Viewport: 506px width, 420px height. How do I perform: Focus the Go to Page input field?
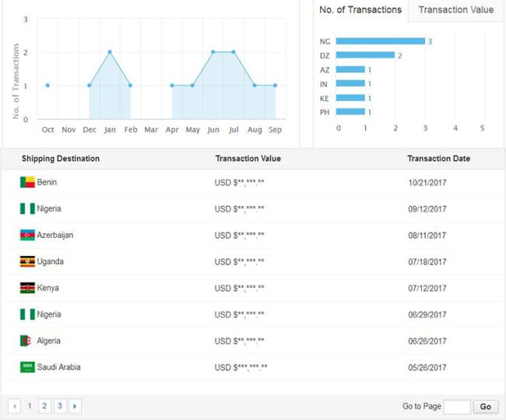pos(457,407)
